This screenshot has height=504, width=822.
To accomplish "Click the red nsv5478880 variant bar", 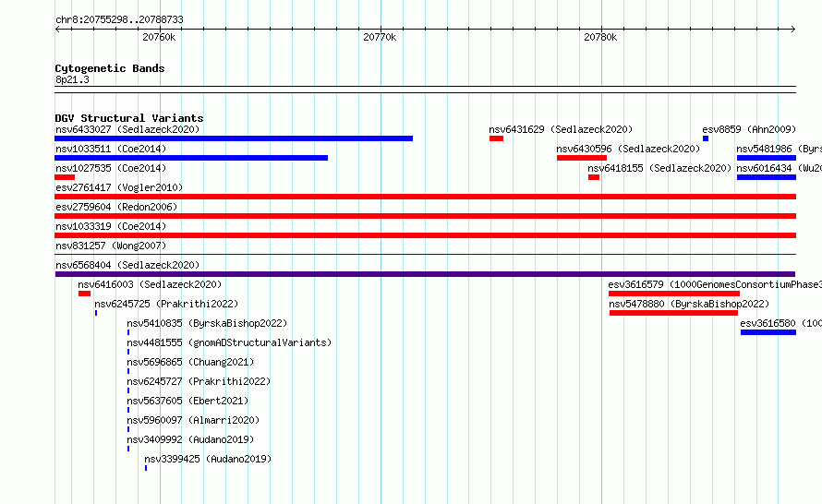I will click(x=673, y=313).
